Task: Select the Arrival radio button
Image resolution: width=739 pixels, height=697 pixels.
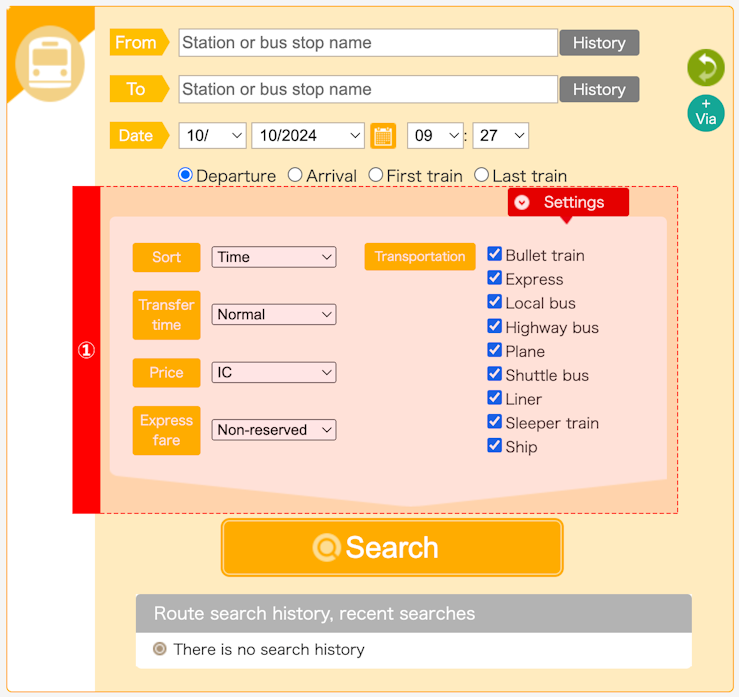Action: pyautogui.click(x=295, y=175)
